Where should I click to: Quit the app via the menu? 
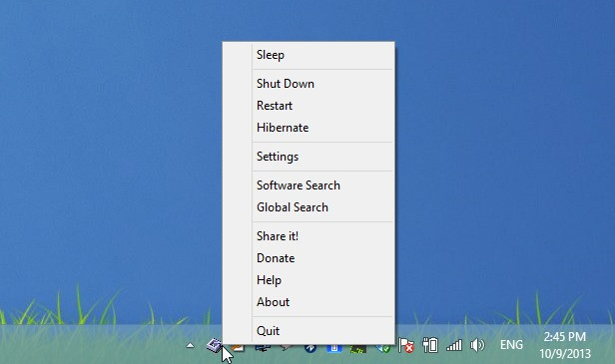pos(308,331)
